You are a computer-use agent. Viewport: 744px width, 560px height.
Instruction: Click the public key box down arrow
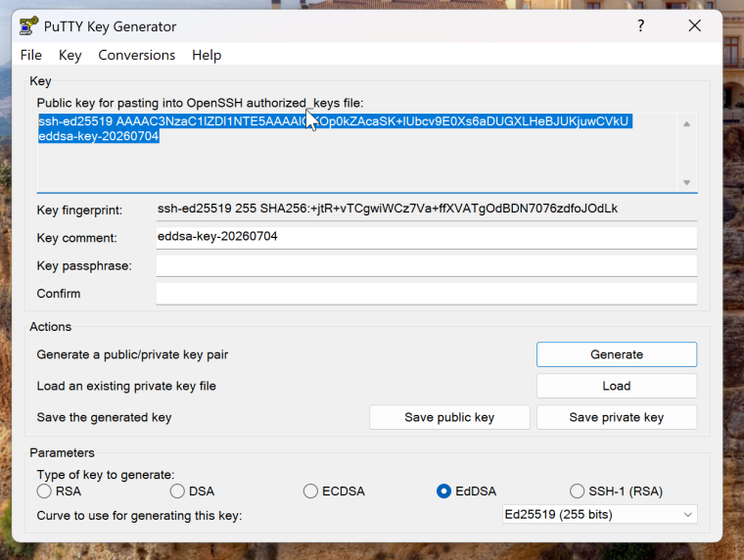(x=686, y=182)
